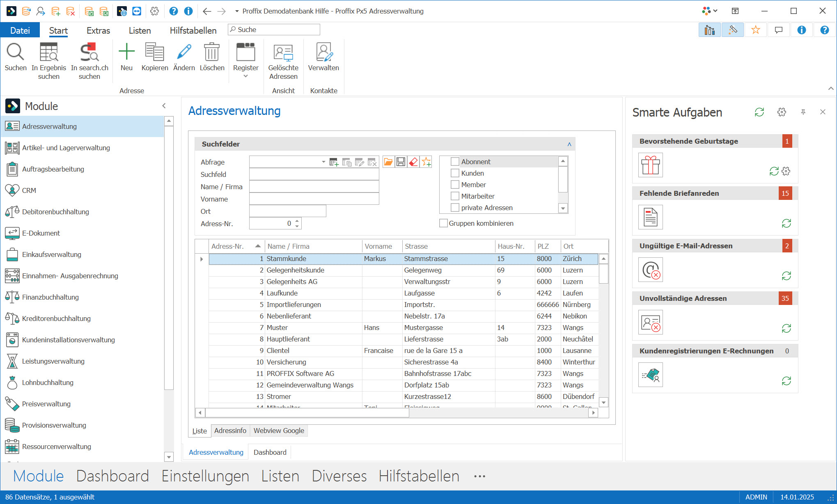Click the save query disk icon
Viewport: 837px width, 504px height.
point(401,162)
